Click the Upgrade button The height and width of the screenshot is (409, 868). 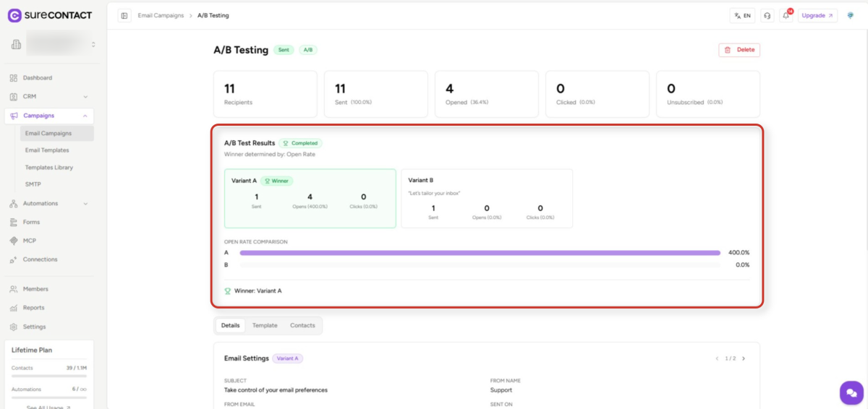point(817,15)
